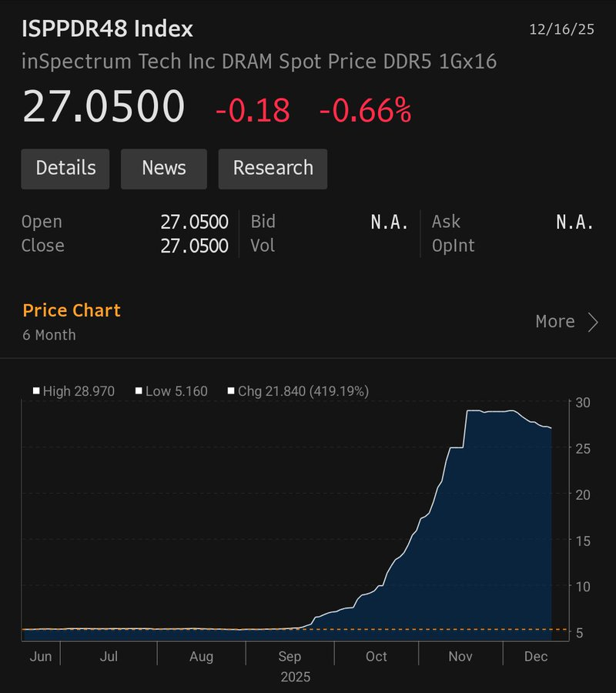Click the Open value 27.0500
The width and height of the screenshot is (616, 693).
(195, 222)
